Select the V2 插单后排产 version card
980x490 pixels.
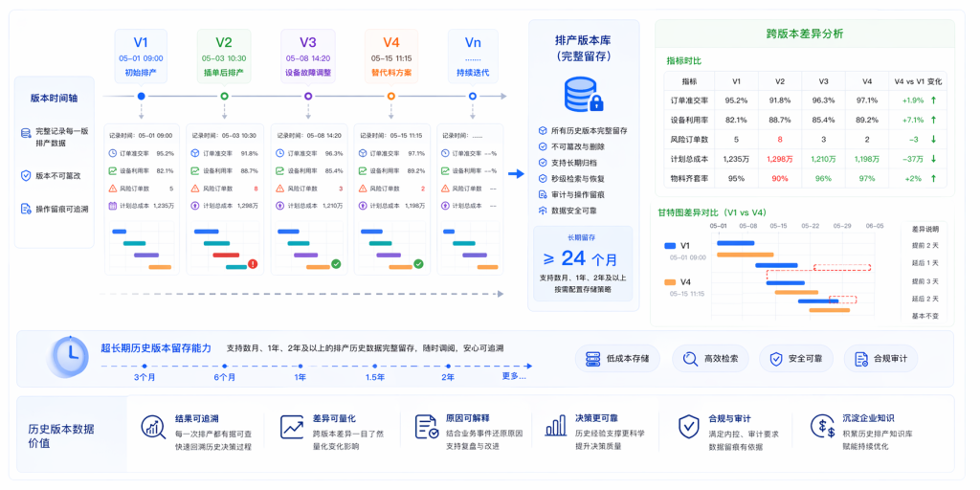pyautogui.click(x=224, y=56)
